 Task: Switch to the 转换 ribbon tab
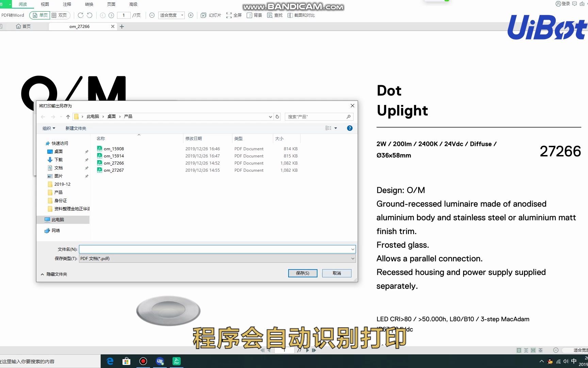89,4
